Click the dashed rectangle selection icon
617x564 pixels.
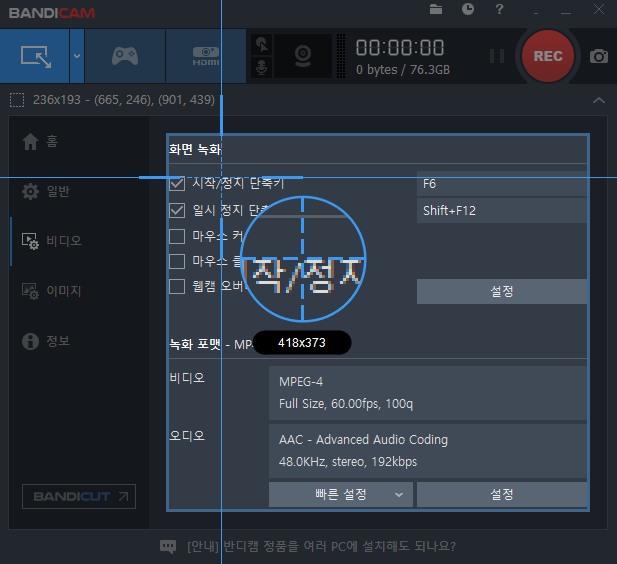[x=17, y=100]
